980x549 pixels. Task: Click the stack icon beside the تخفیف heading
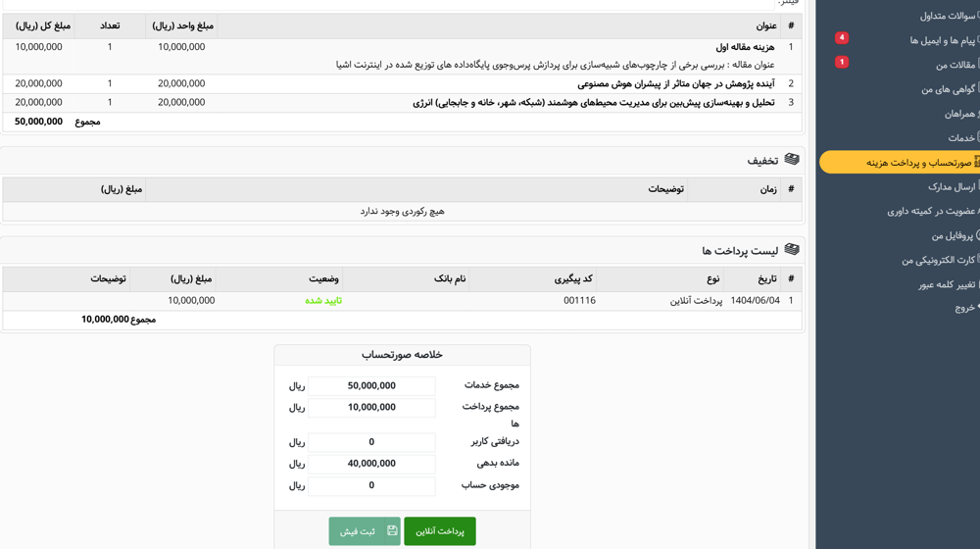click(792, 160)
